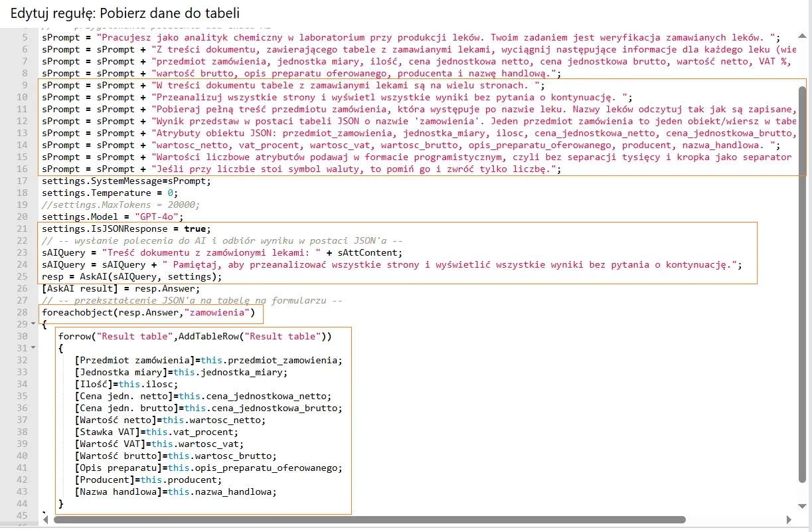The width and height of the screenshot is (812, 532).
Task: Click the horizontal scrollbar's left arrow
Action: click(44, 520)
